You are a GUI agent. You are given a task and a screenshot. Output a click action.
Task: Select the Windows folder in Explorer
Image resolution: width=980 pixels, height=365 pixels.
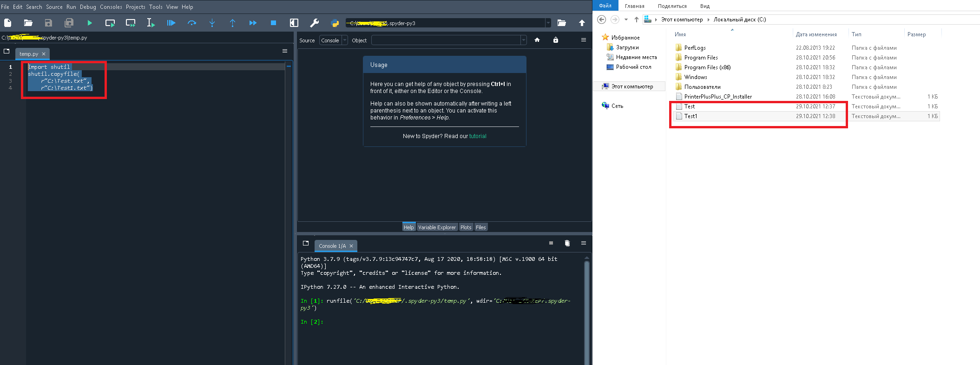(x=696, y=77)
